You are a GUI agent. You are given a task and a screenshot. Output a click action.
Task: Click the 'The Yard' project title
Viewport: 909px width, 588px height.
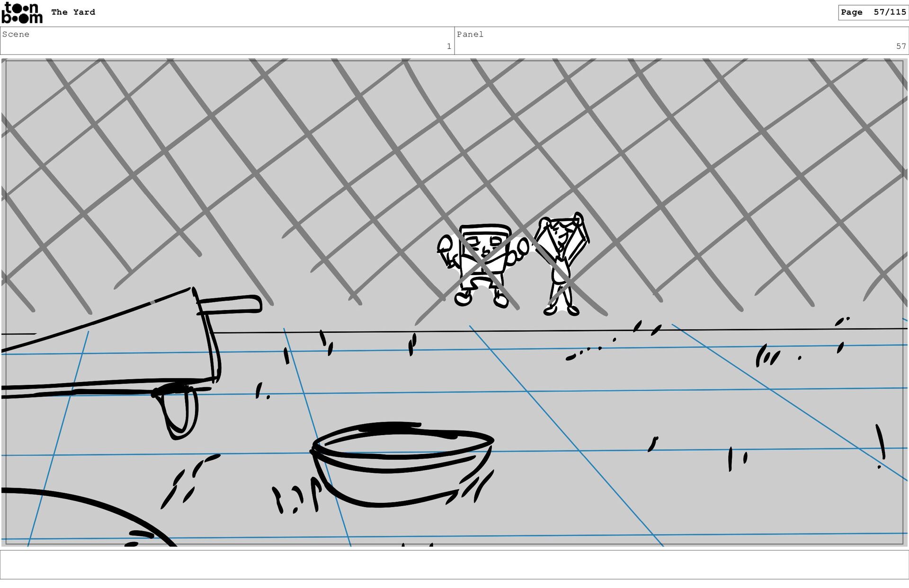(73, 12)
